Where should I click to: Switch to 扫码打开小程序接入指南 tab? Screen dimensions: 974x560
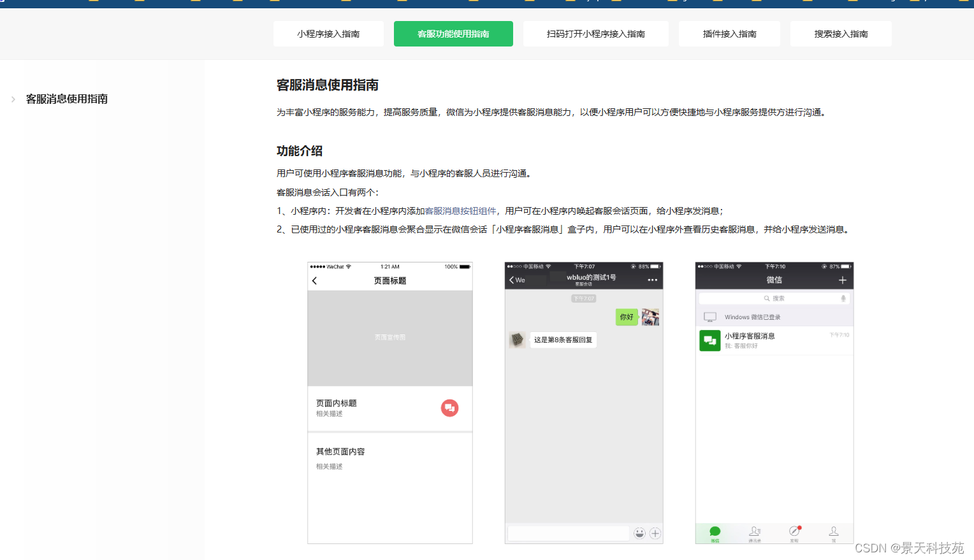[x=596, y=34]
